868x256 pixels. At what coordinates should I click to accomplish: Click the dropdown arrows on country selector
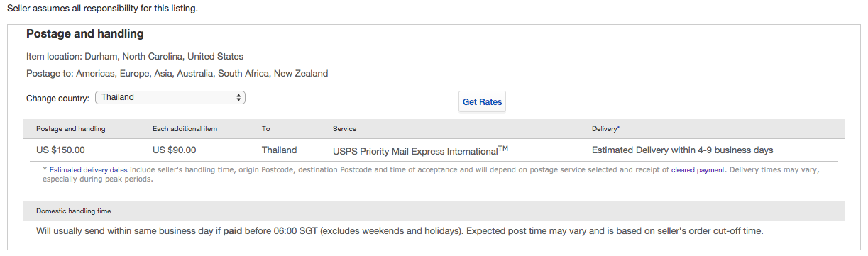pos(238,98)
